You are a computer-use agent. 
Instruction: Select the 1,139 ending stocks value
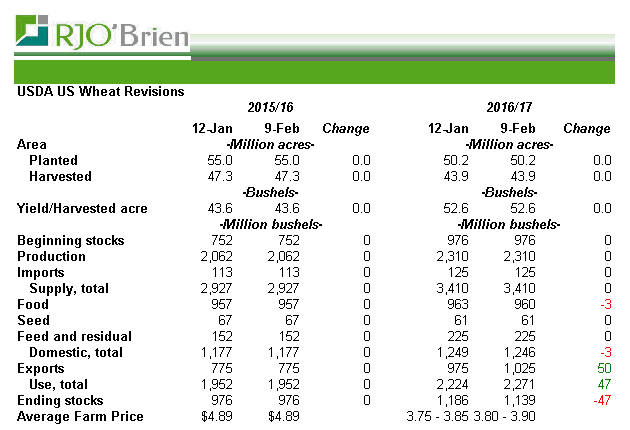coord(518,401)
